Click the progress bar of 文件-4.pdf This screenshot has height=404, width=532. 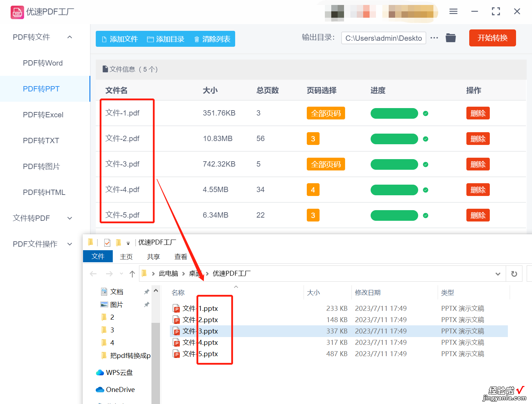394,190
